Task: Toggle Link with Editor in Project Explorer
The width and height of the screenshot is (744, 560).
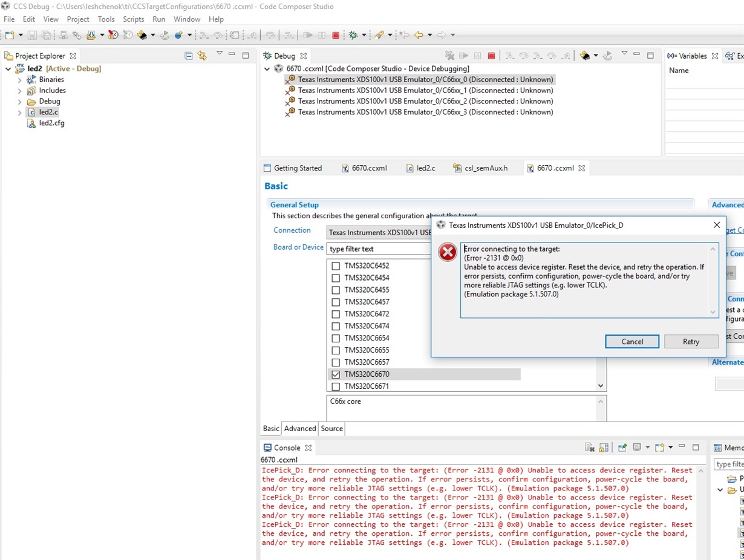Action: tap(202, 56)
